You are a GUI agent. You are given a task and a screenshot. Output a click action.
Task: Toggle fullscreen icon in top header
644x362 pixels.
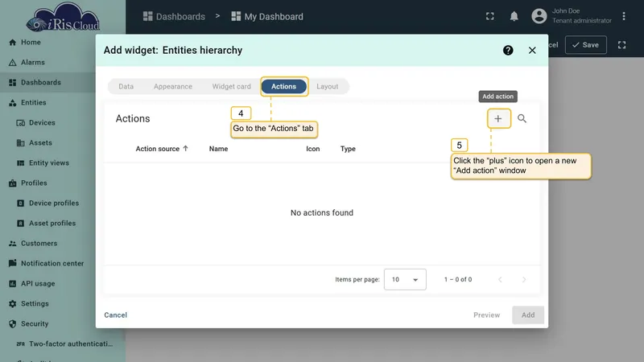490,16
